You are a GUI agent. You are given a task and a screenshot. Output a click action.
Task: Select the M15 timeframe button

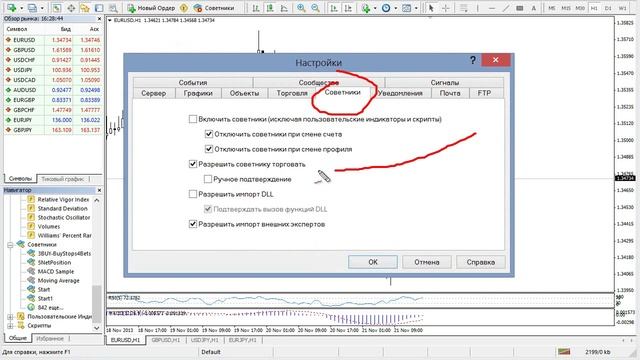pyautogui.click(x=566, y=8)
